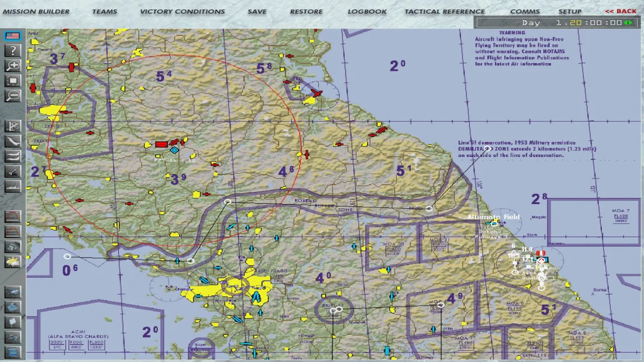644x362 pixels.
Task: Select the anti-aircraft gun battalion tool
Action: (13, 171)
